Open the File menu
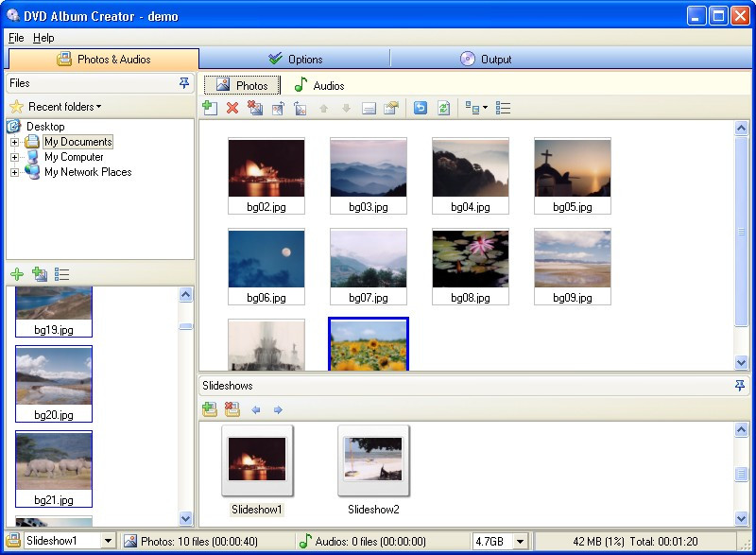 [16, 38]
